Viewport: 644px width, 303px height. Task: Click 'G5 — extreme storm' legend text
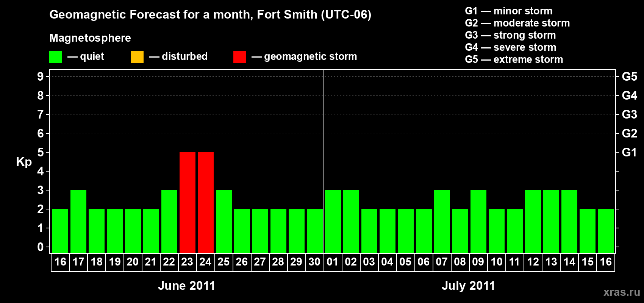click(514, 59)
